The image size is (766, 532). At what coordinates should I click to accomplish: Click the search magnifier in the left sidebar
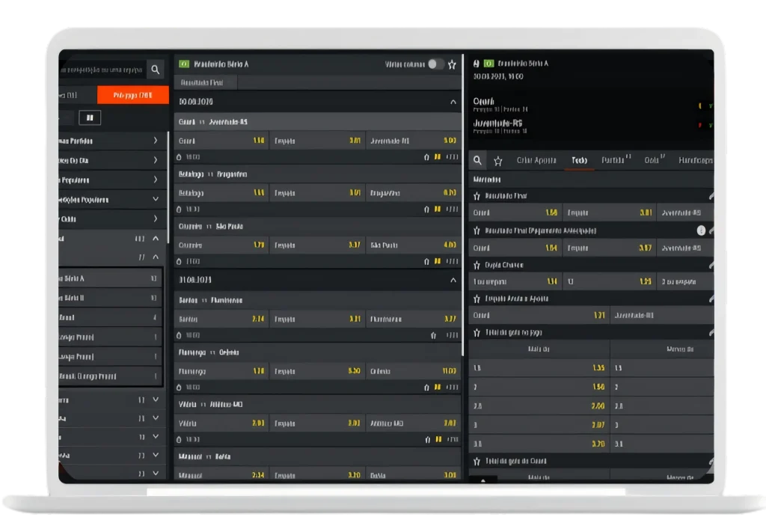(156, 70)
